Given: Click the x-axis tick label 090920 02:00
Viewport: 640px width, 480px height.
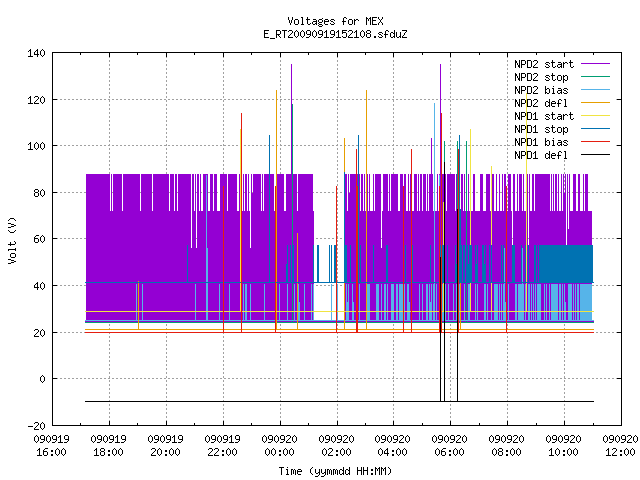Looking at the screenshot, I should pyautogui.click(x=336, y=446).
